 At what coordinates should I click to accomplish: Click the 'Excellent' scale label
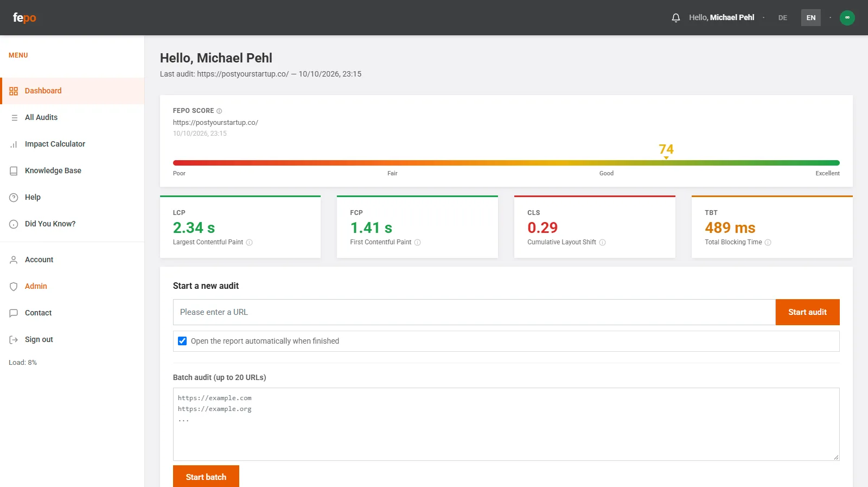pyautogui.click(x=827, y=174)
